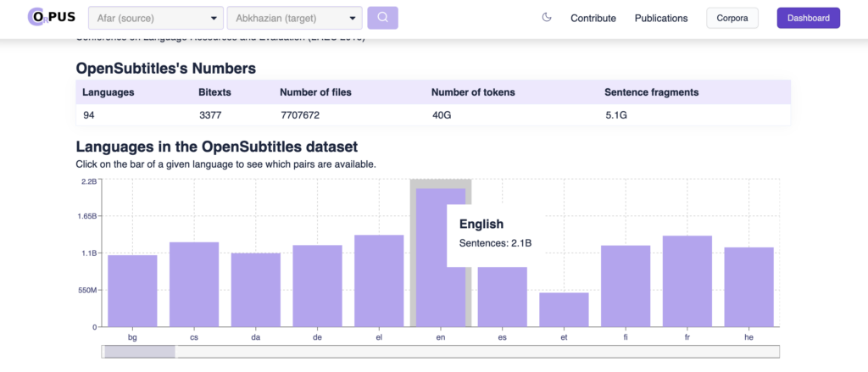The width and height of the screenshot is (868, 372).
Task: Open the Contribute menu item
Action: coord(593,18)
